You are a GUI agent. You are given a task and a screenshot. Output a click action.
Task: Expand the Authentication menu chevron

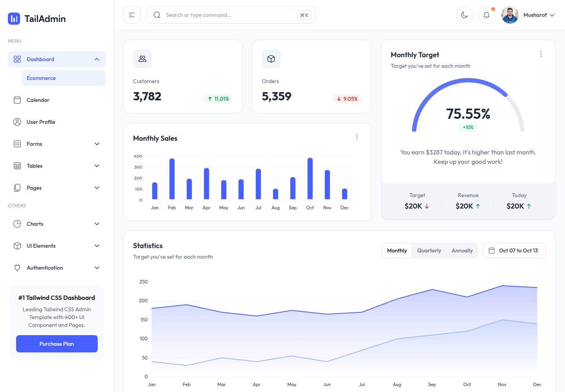point(97,268)
